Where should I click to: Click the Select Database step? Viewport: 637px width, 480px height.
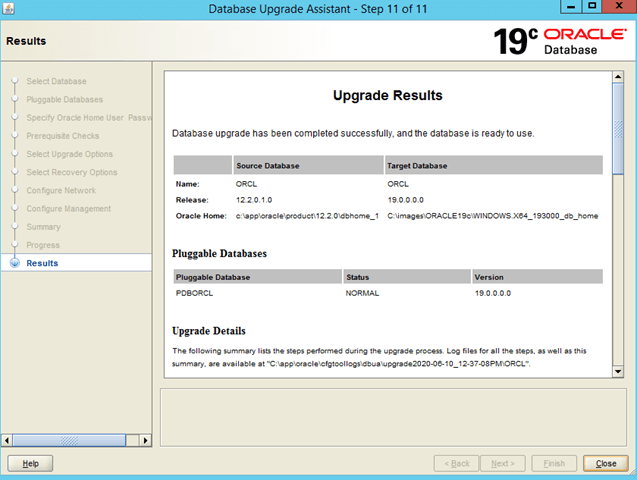[x=56, y=81]
